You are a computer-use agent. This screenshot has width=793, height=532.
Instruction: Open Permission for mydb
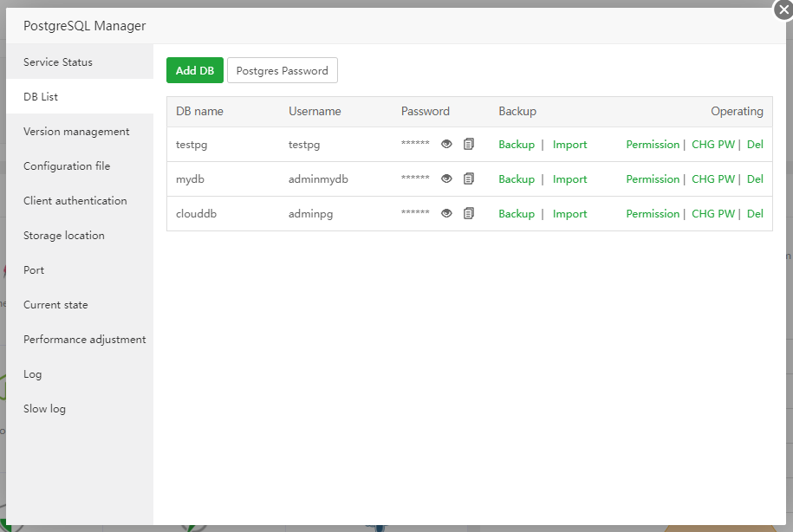click(x=653, y=179)
